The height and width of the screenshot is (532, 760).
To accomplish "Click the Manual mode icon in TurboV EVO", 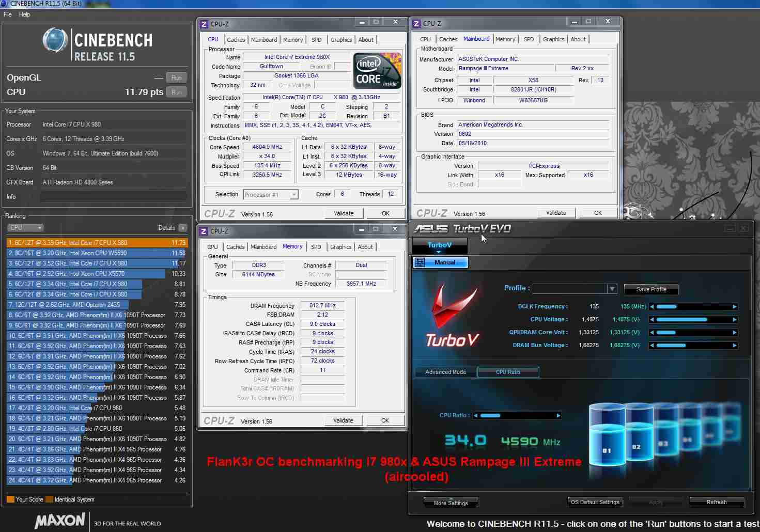I will coord(420,262).
